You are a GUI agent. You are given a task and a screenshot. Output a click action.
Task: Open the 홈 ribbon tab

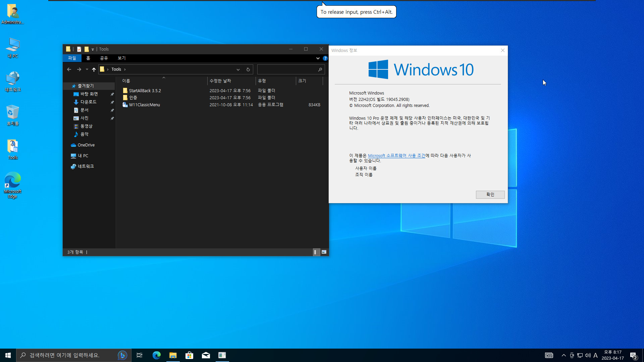[x=88, y=58]
